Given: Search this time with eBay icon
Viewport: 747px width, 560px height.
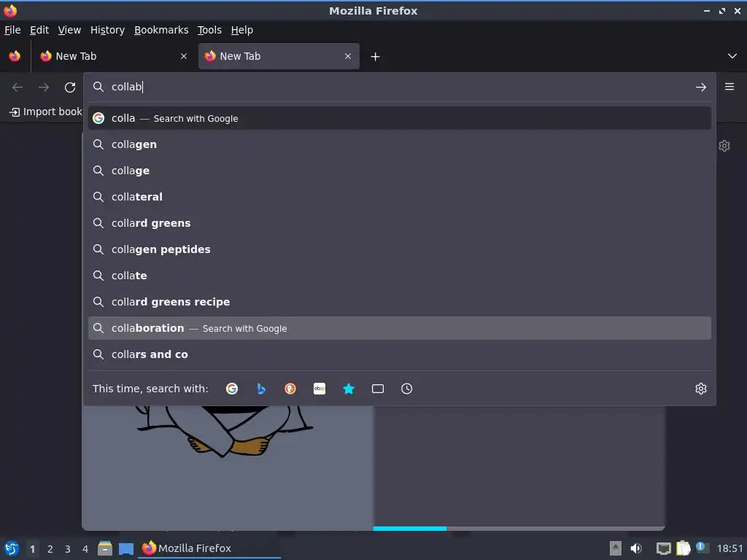Looking at the screenshot, I should pyautogui.click(x=320, y=389).
